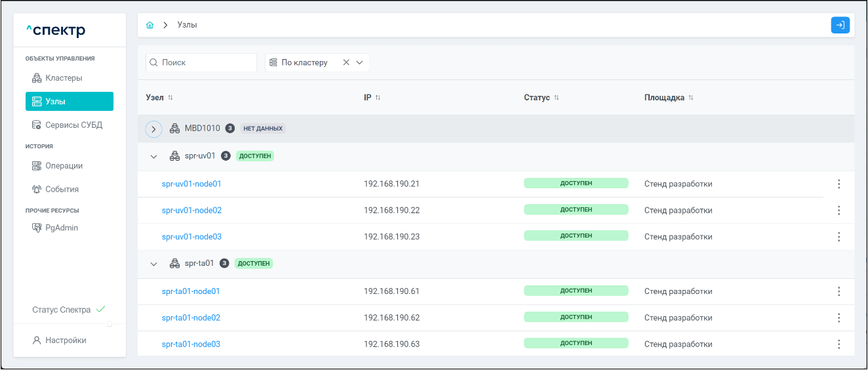Click the home icon in breadcrumb
The height and width of the screenshot is (370, 868).
coord(149,25)
